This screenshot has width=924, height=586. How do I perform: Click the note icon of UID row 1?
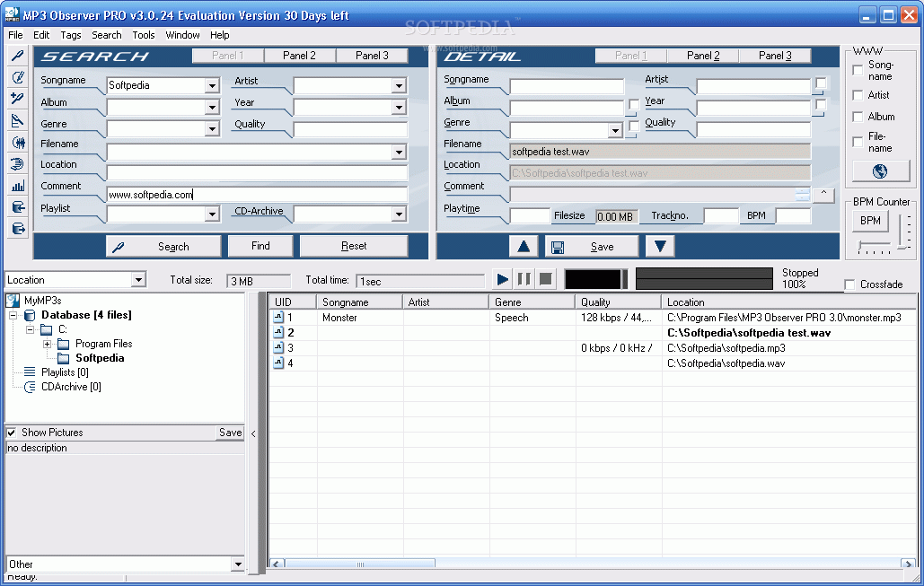(278, 318)
